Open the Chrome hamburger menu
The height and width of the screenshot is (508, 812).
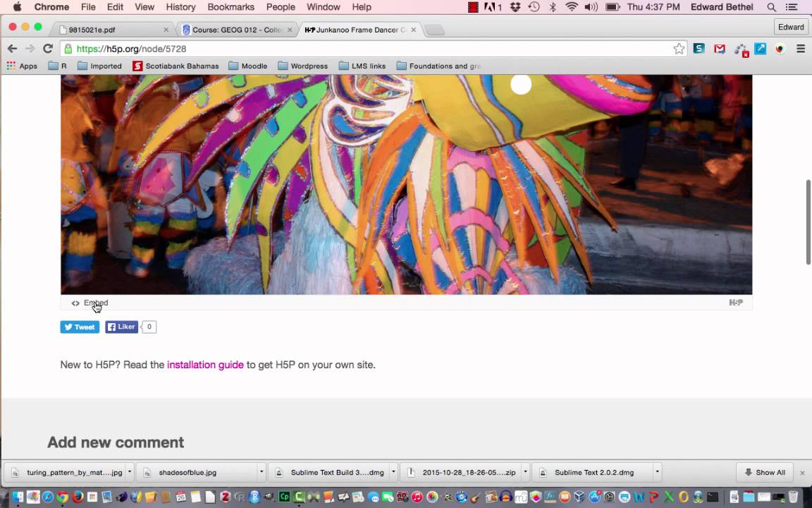801,49
